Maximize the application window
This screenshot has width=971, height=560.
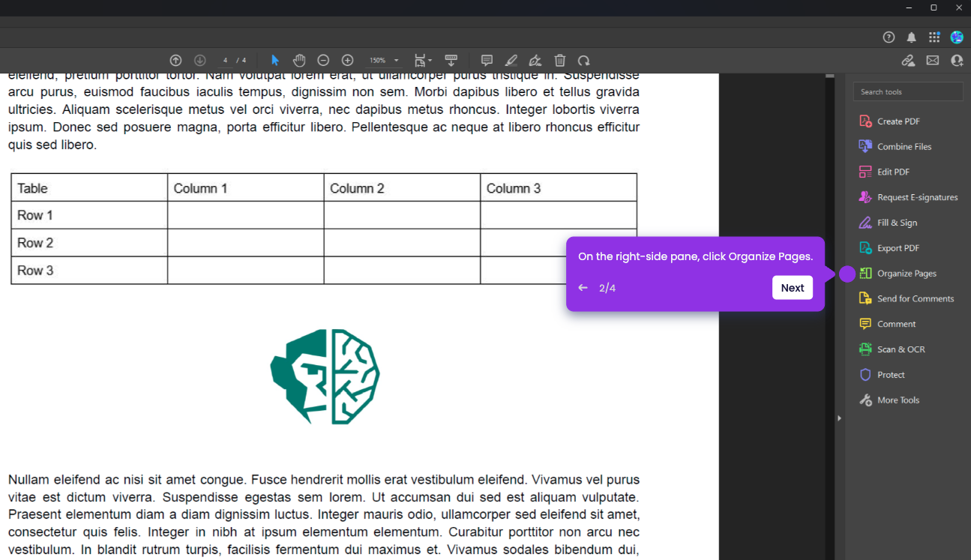point(934,7)
